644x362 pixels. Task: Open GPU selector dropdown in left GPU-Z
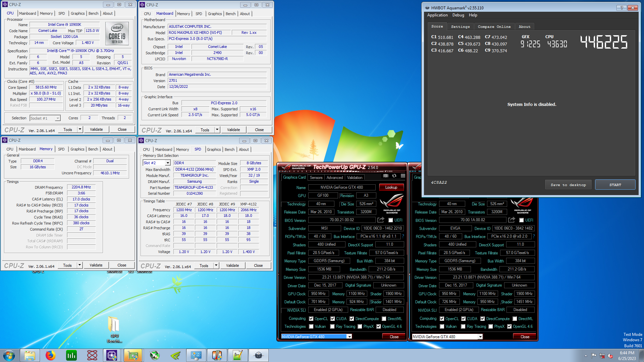(x=349, y=337)
